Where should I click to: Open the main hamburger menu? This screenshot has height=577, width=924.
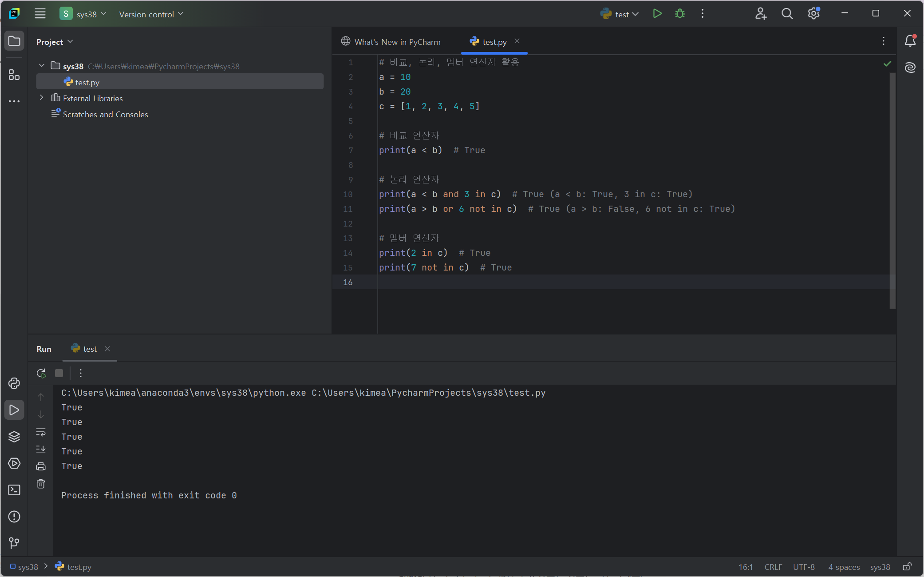[40, 14]
